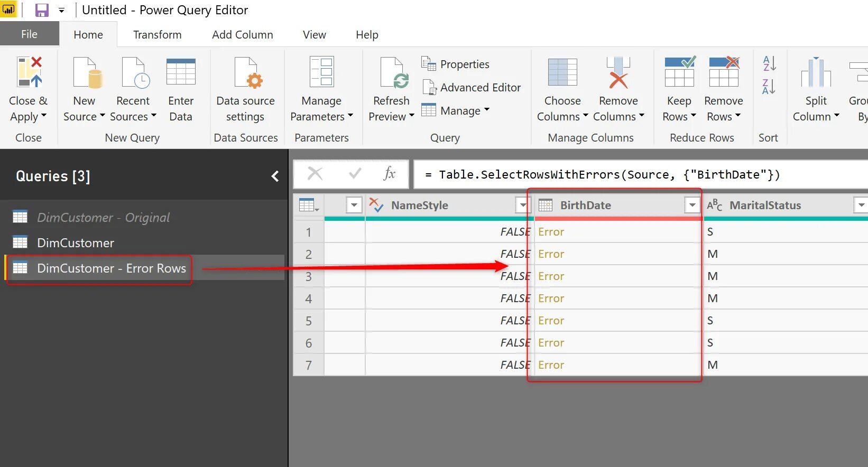Click the FALSE cell in row 6
868x467 pixels.
[x=449, y=343]
